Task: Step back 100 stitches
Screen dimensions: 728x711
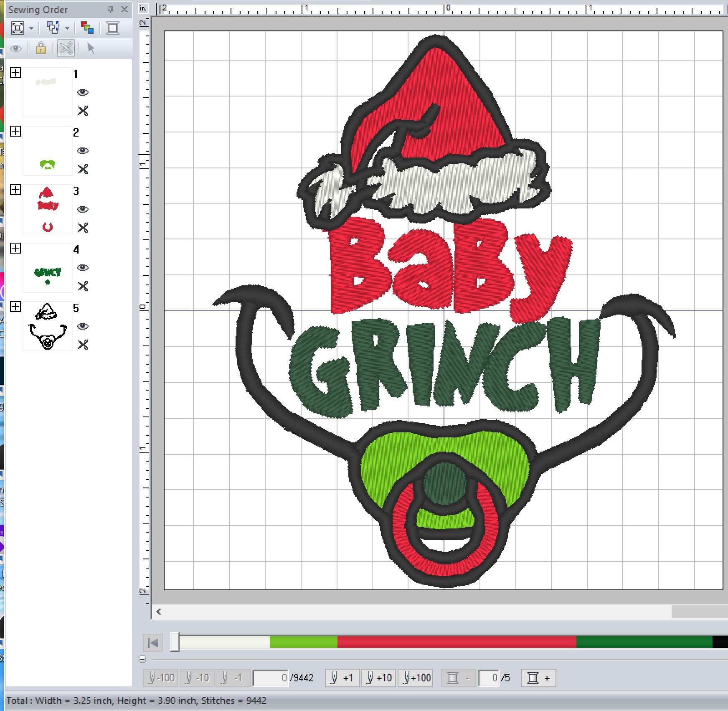Action: click(161, 678)
